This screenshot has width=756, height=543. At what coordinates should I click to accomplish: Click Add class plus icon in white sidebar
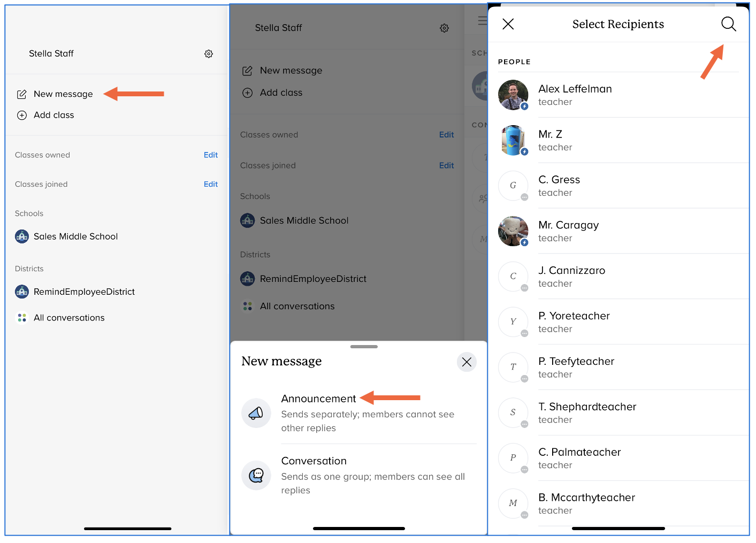(x=22, y=115)
